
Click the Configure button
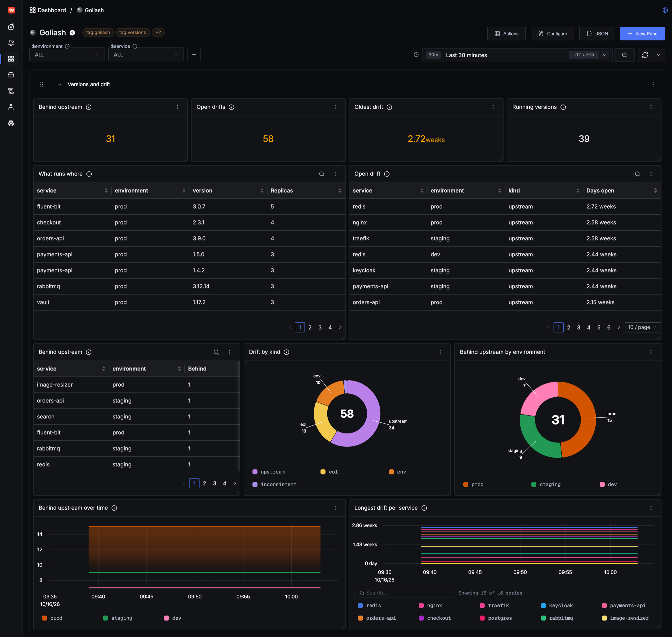coord(552,34)
